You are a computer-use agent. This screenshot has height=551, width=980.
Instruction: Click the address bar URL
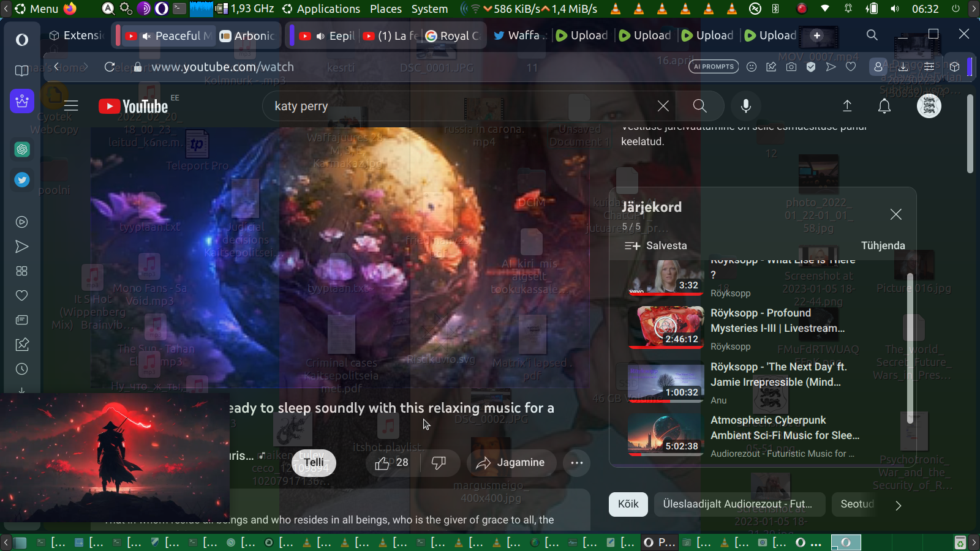[223, 67]
